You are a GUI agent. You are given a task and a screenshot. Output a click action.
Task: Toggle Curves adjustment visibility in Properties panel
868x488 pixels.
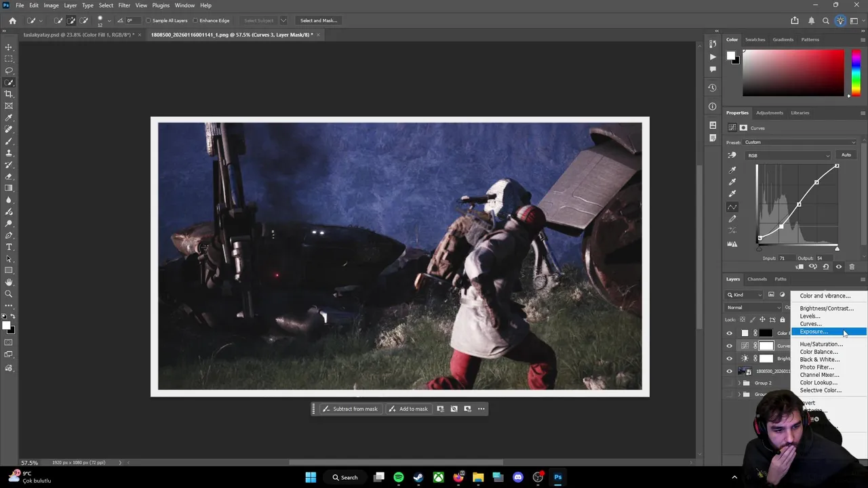tap(839, 266)
